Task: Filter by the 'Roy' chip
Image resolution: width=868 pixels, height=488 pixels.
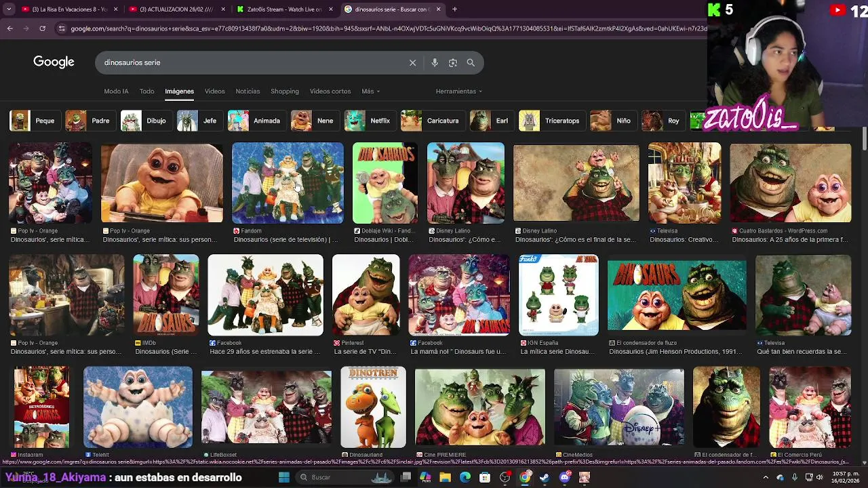Action: pyautogui.click(x=663, y=121)
